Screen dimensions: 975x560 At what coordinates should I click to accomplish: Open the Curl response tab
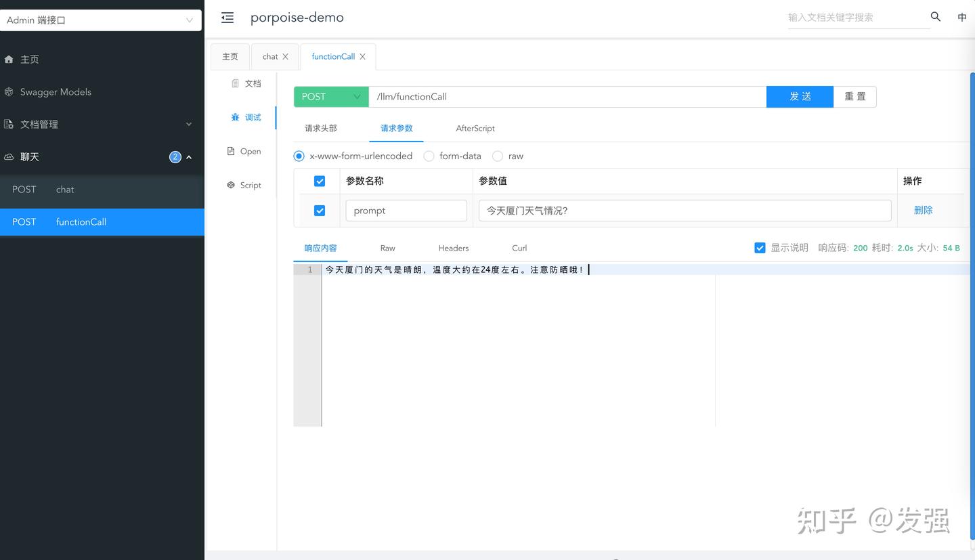click(519, 248)
